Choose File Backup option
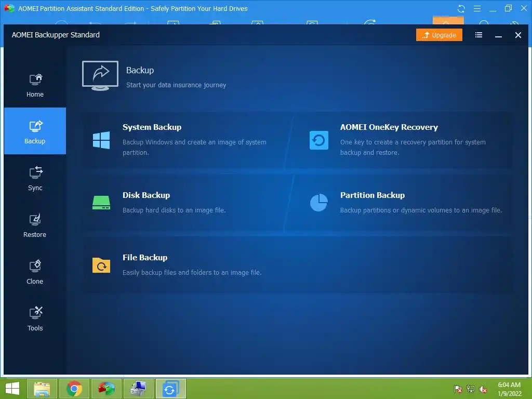This screenshot has height=399, width=532. pos(297,265)
